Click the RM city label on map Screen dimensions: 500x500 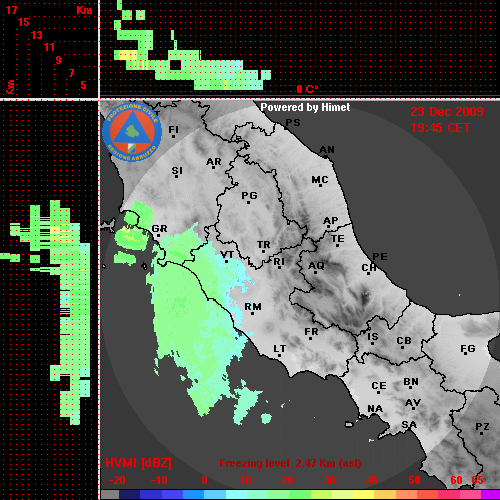pos(253,307)
